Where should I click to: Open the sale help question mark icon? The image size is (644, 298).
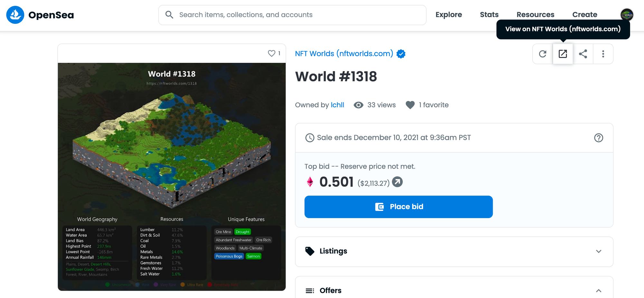pos(598,138)
